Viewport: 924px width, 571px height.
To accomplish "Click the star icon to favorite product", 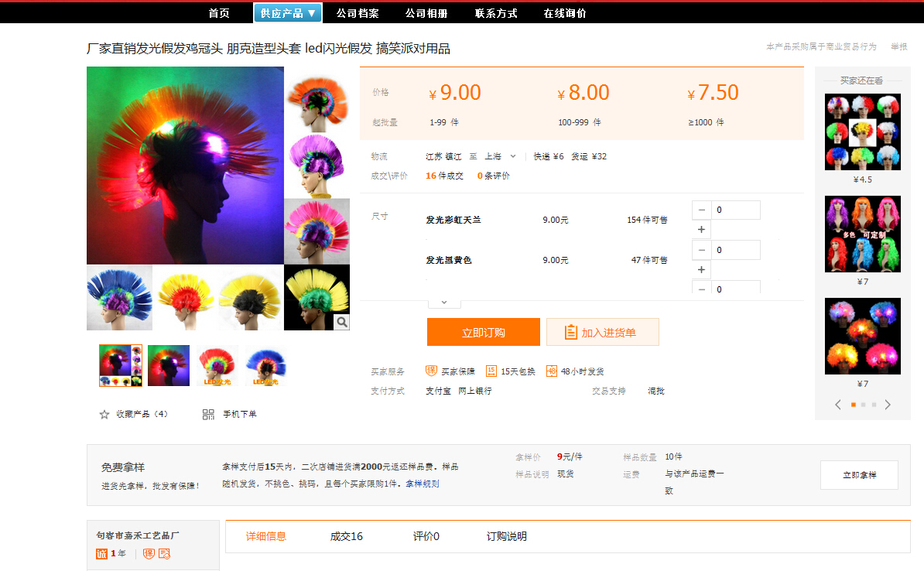I will click(104, 415).
